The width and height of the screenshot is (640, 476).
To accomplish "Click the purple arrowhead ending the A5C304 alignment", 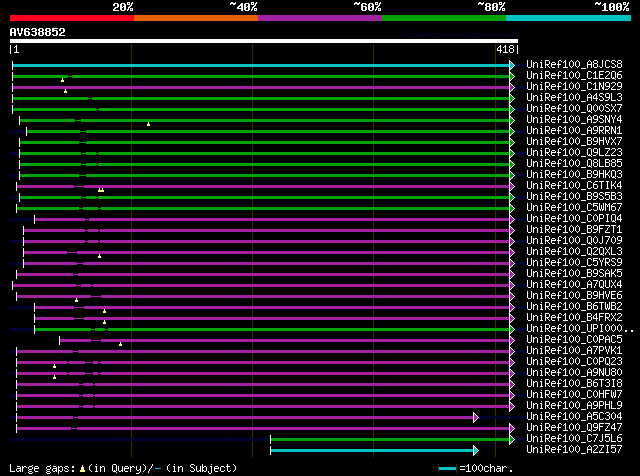I will pos(476,417).
